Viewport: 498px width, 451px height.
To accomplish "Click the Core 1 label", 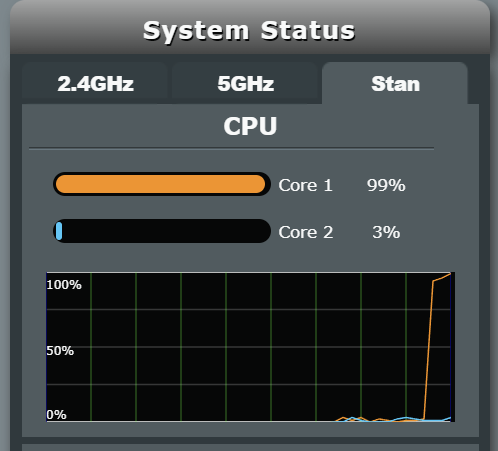I will click(x=305, y=185).
